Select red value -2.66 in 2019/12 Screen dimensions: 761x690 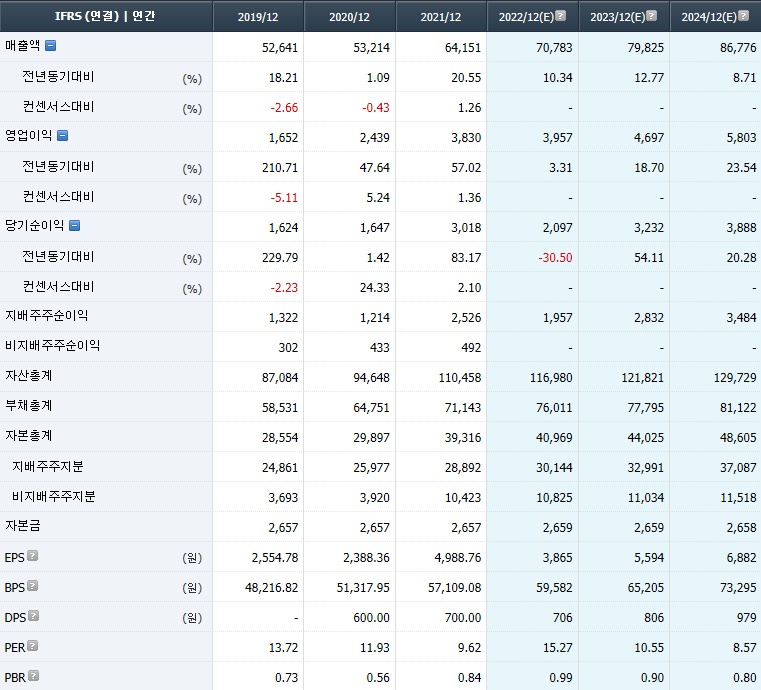(x=284, y=108)
